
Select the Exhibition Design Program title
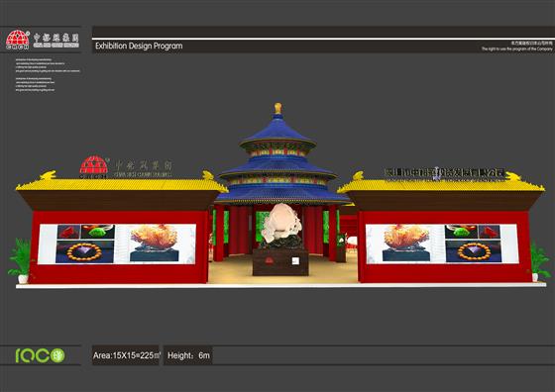(139, 46)
